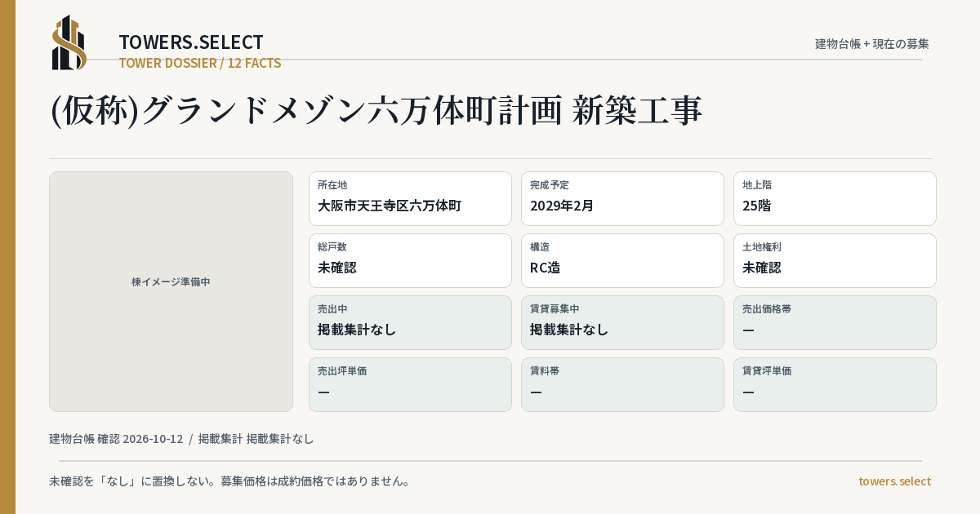Viewport: 980px width, 514px height.
Task: Click the 賃貸募集中 card with 掲載集計なし
Action: click(x=622, y=322)
